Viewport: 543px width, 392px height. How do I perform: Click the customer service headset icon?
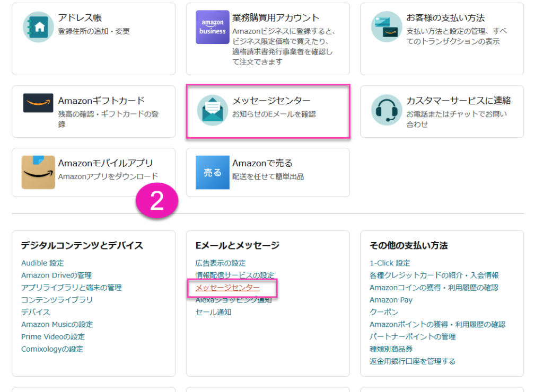click(x=387, y=110)
